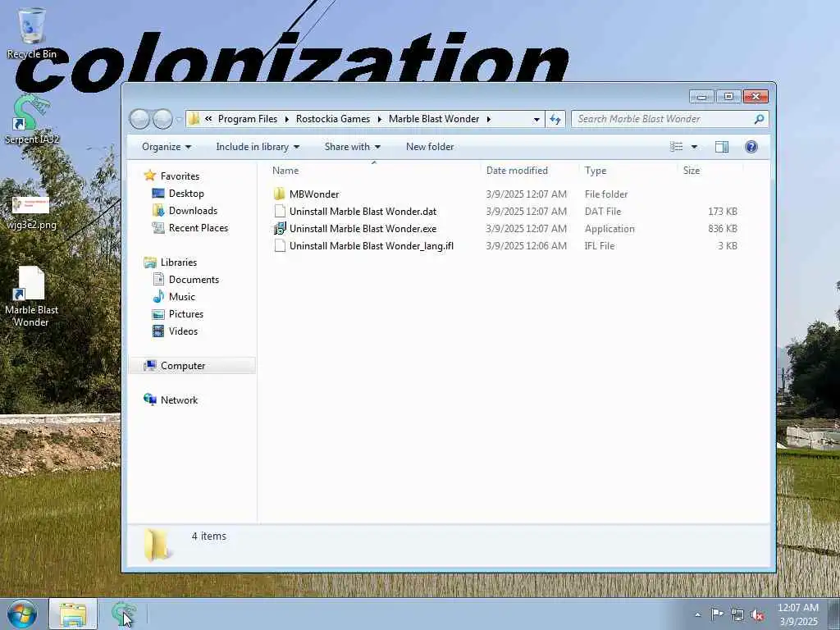Click the Forward navigation arrow button

(x=162, y=119)
